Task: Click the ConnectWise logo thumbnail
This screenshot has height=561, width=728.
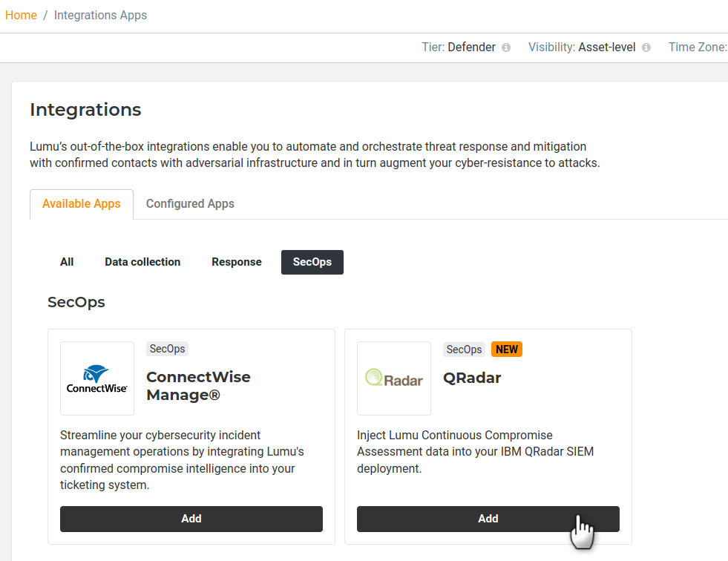Action: click(97, 378)
